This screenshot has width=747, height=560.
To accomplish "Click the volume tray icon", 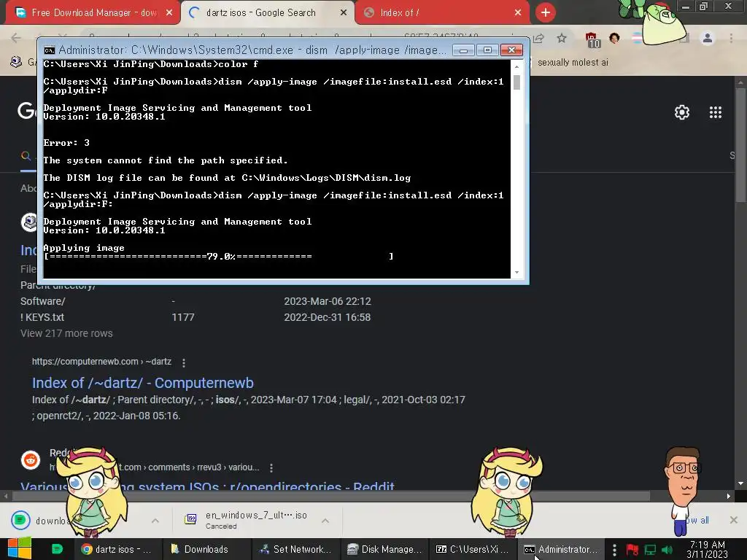I will pos(667,550).
